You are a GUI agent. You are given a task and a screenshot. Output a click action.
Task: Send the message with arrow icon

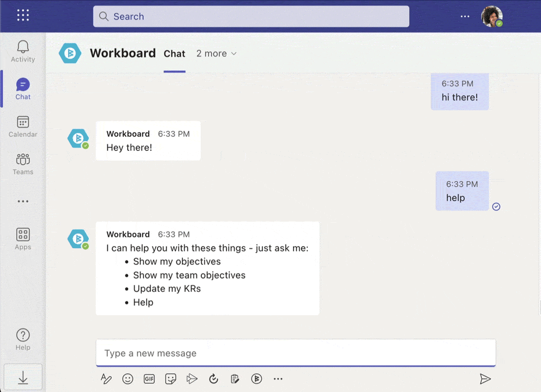pos(485,379)
